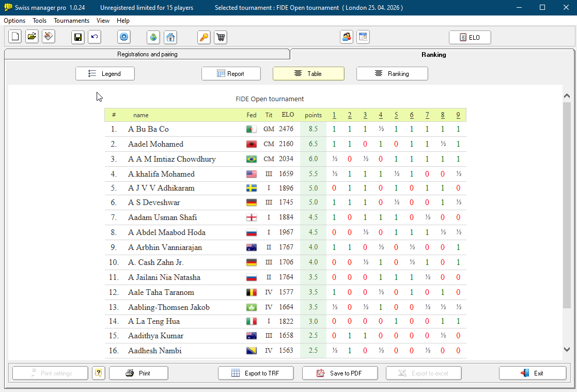577x392 pixels.
Task: Click the new tournament blank page icon
Action: tap(15, 37)
